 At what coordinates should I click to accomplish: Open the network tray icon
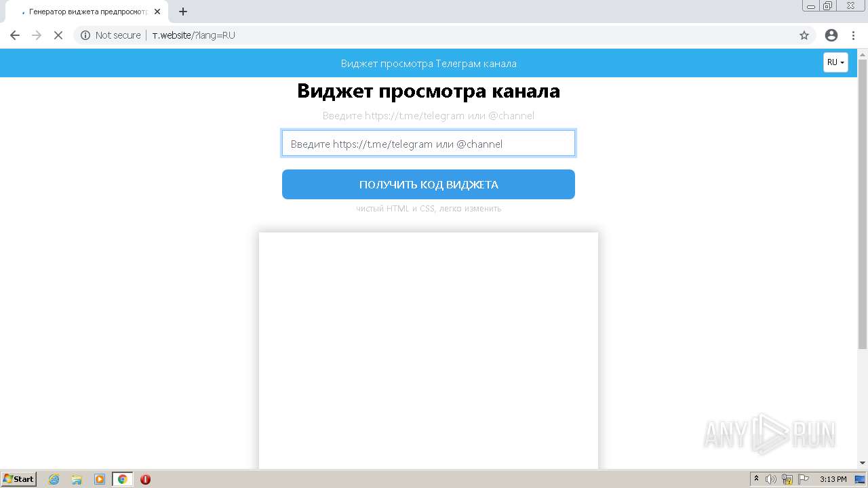coord(787,479)
